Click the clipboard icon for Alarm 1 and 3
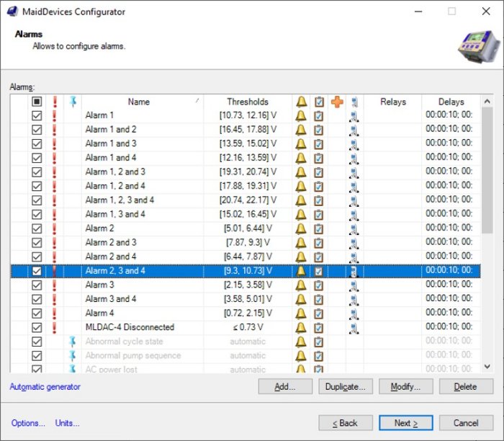 pos(319,143)
